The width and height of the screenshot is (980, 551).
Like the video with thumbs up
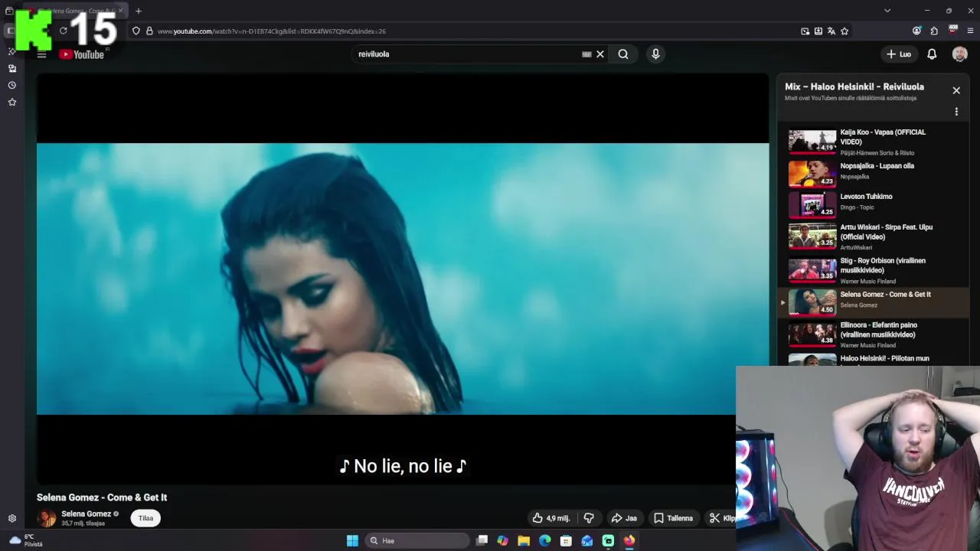(x=551, y=518)
